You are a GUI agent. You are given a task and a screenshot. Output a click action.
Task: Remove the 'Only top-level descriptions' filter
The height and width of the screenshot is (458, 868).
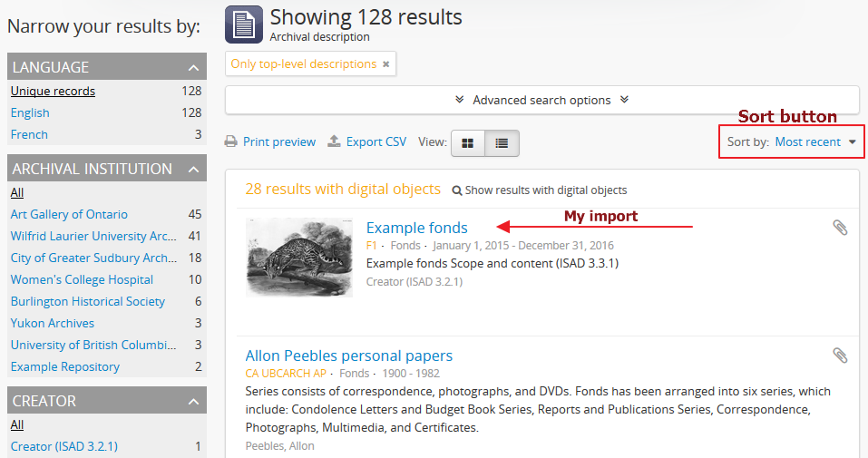pyautogui.click(x=385, y=64)
